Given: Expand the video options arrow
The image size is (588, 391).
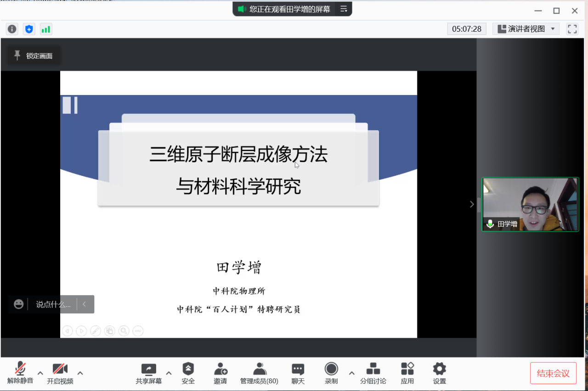Looking at the screenshot, I should tap(80, 373).
